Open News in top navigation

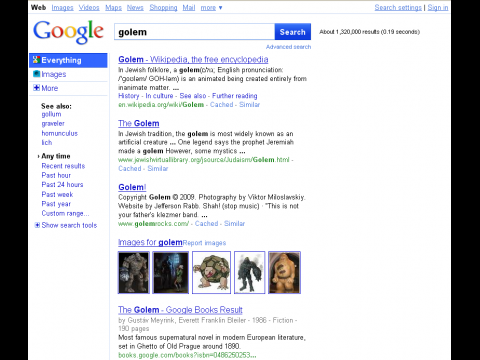[x=135, y=7]
